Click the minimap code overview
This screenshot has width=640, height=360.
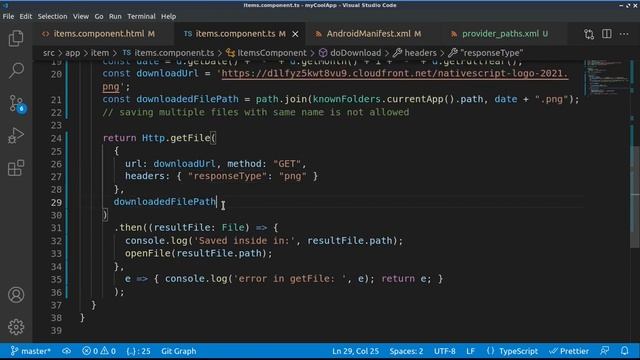pos(606,78)
